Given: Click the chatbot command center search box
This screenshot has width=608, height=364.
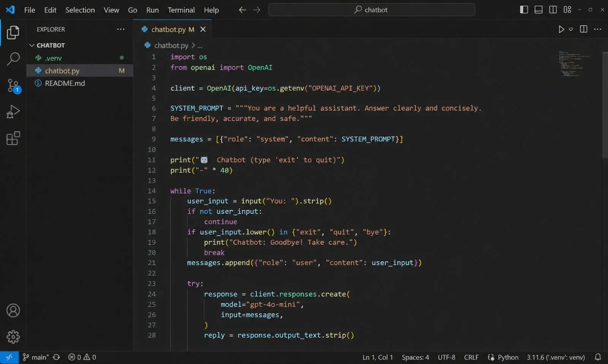Looking at the screenshot, I should point(372,10).
